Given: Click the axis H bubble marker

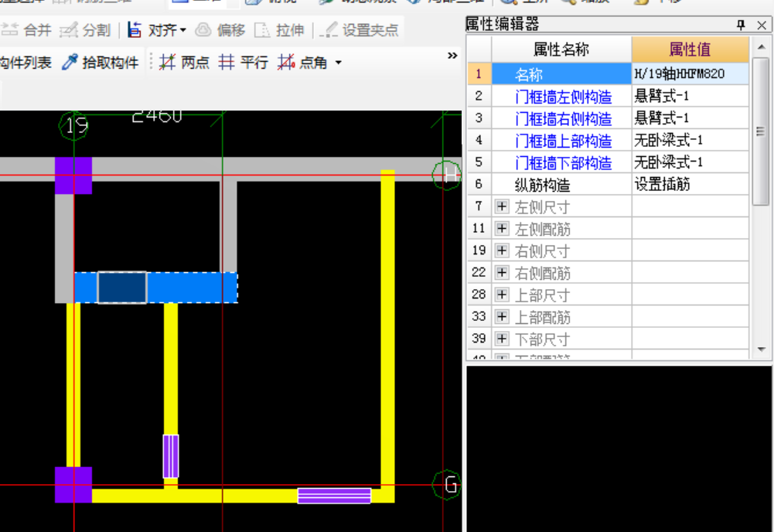Looking at the screenshot, I should click(x=447, y=174).
